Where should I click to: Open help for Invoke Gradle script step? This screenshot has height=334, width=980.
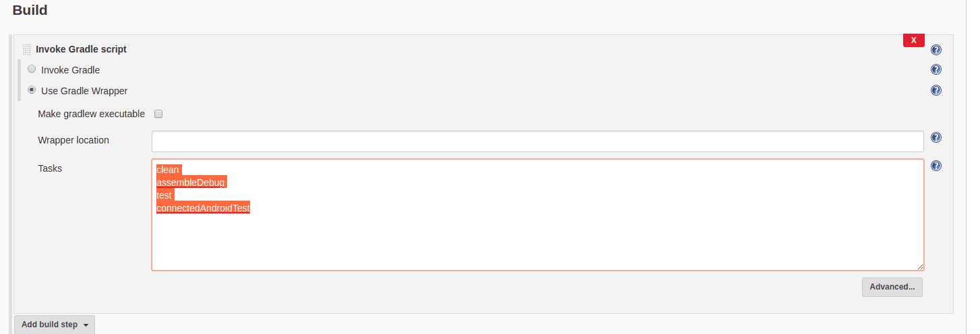[936, 50]
